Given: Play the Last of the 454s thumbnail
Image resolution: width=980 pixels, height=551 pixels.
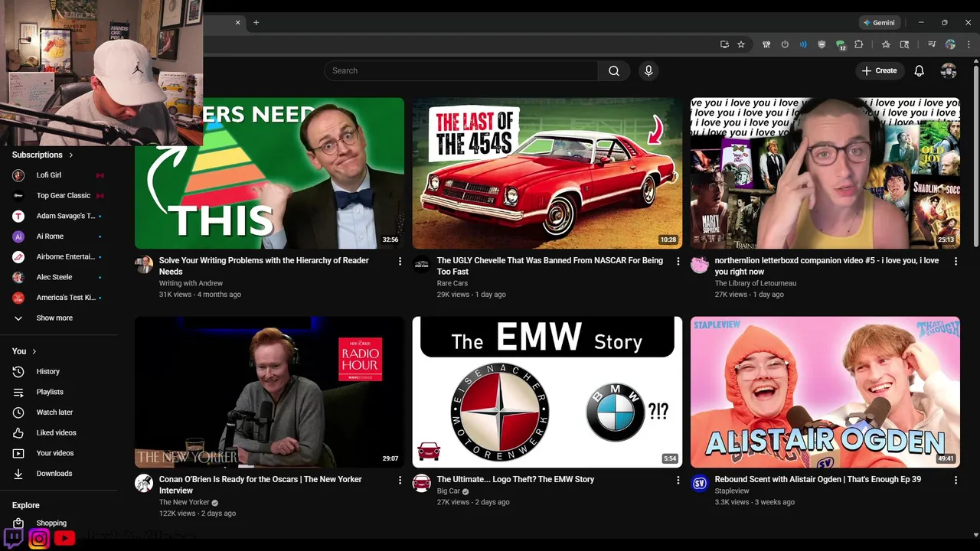Looking at the screenshot, I should click(x=547, y=173).
